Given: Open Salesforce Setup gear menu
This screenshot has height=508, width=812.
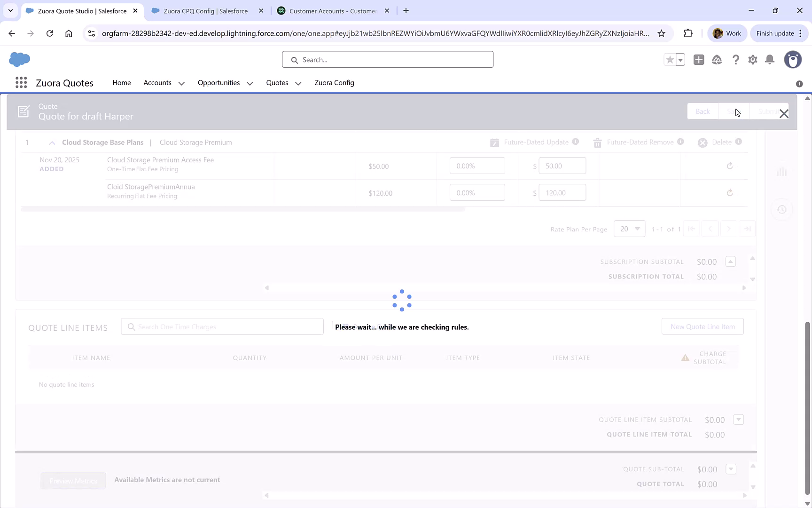Looking at the screenshot, I should [752, 60].
